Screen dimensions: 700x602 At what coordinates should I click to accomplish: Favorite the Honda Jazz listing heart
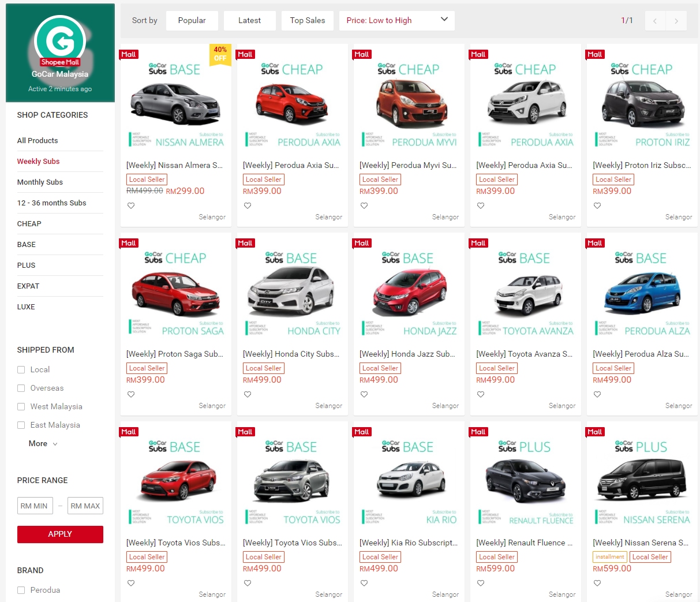pyautogui.click(x=364, y=394)
